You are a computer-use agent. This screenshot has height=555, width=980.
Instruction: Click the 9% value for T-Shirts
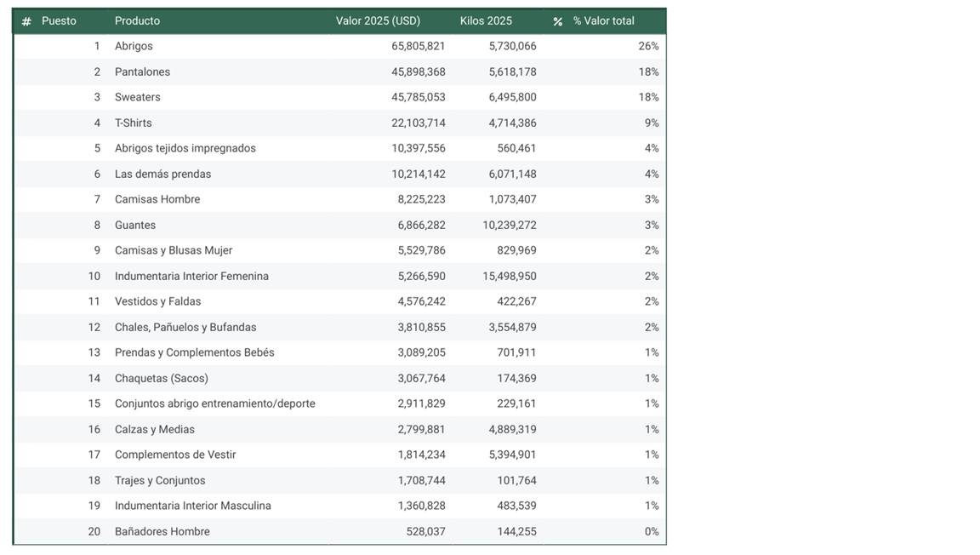[x=652, y=123]
